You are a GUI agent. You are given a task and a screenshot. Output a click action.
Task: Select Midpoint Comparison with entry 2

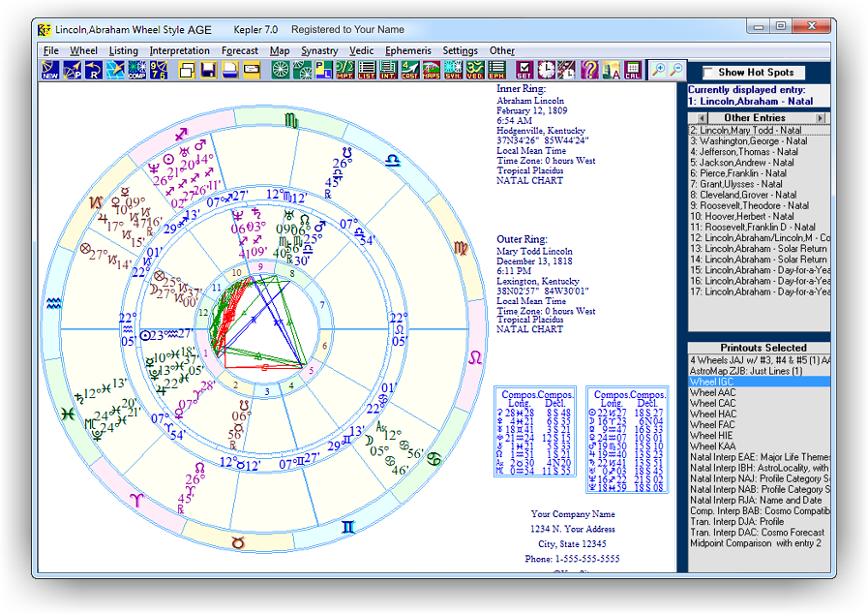pyautogui.click(x=759, y=543)
